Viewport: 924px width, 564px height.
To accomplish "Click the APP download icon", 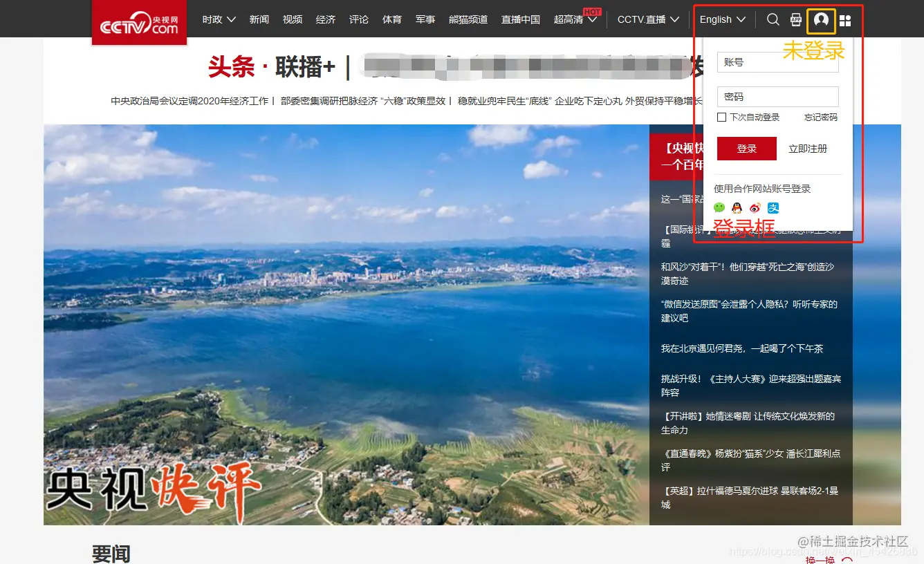I will (x=795, y=19).
